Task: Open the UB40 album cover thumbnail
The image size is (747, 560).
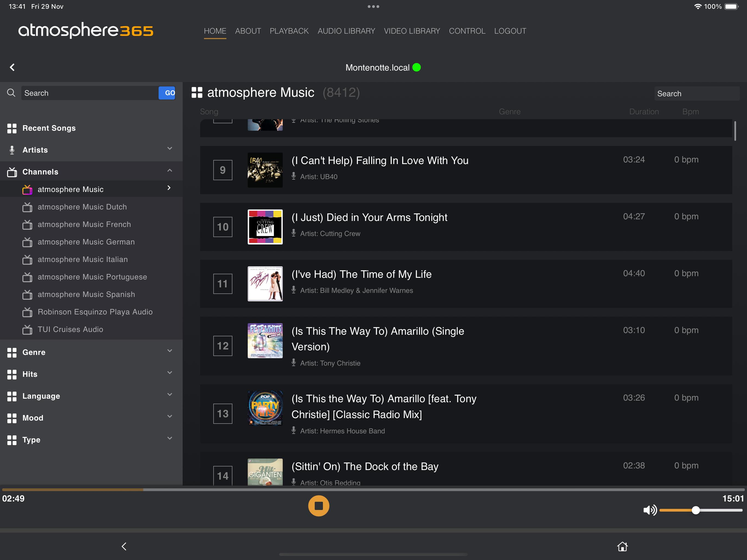Action: (265, 170)
